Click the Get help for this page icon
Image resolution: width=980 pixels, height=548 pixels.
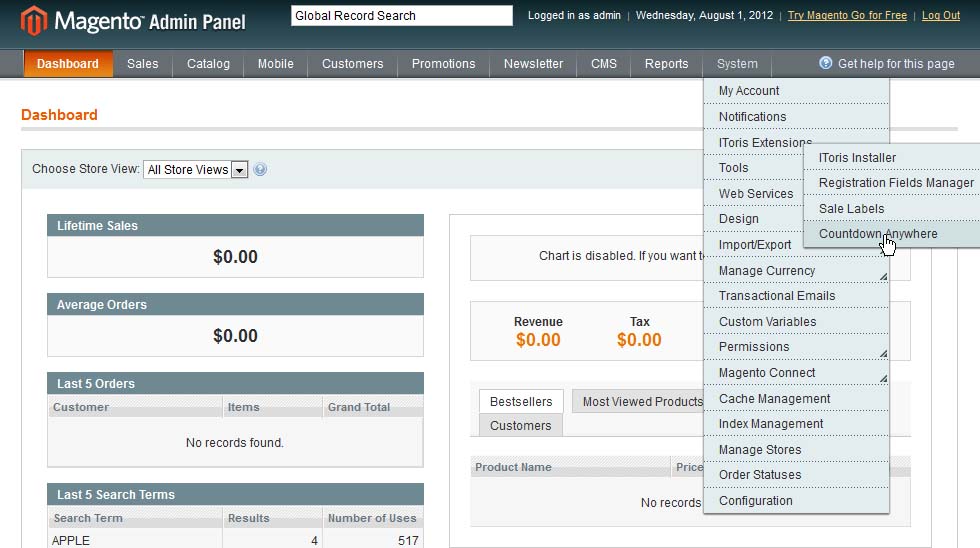826,63
